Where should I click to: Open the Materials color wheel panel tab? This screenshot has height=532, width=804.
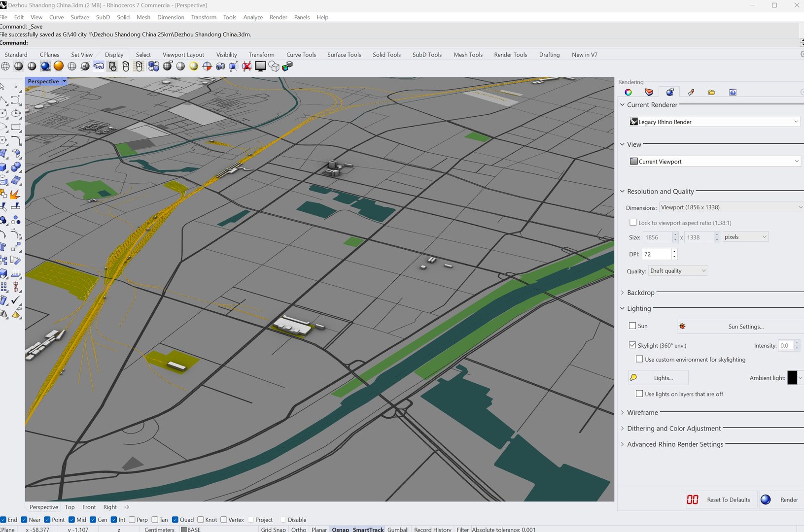pos(628,92)
